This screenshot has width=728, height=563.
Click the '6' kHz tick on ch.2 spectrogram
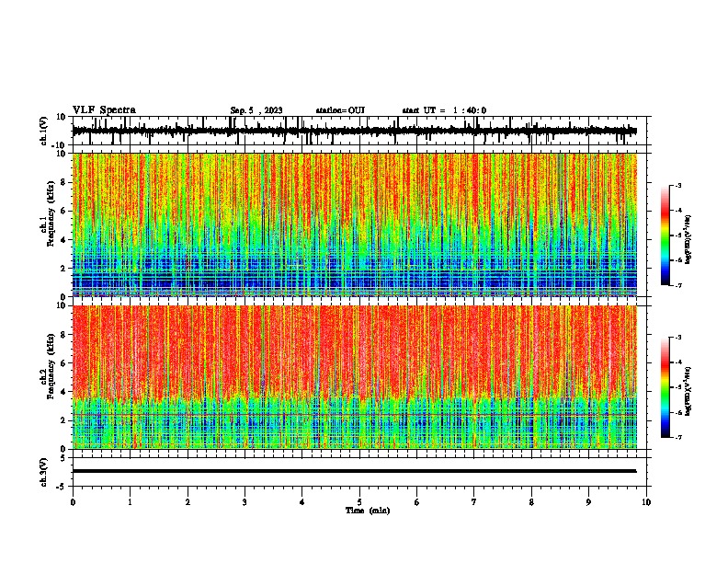(63, 363)
